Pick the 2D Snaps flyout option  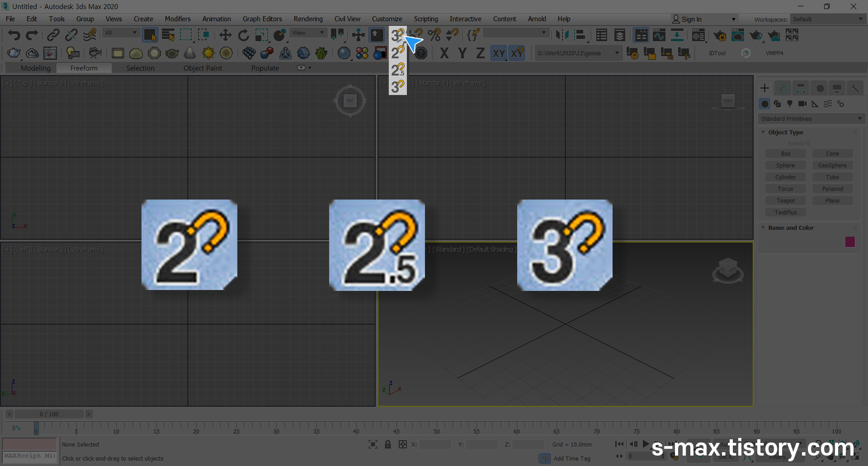[x=398, y=52]
